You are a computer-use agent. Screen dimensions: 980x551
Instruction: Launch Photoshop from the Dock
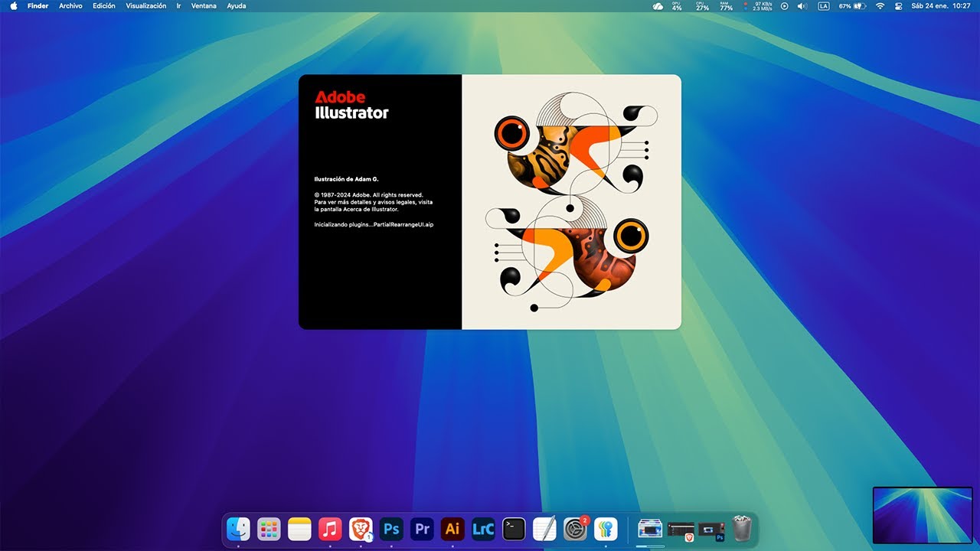pos(391,529)
